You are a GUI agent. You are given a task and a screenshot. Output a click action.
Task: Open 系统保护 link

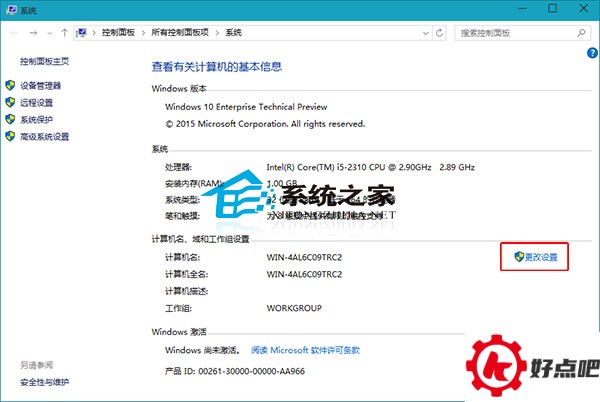point(36,119)
